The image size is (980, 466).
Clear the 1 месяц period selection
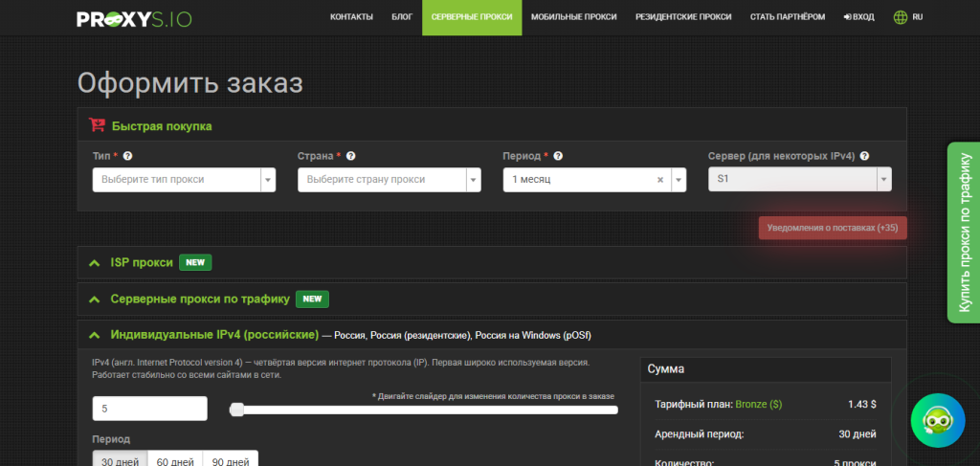(660, 180)
